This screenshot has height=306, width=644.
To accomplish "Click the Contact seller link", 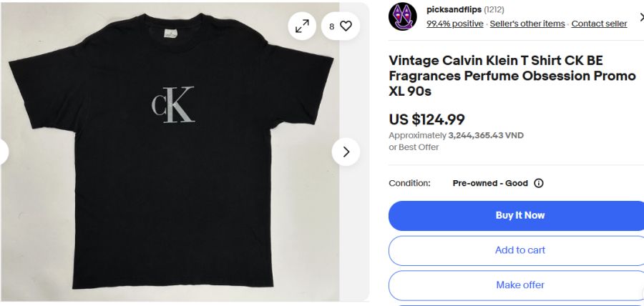I will click(599, 24).
